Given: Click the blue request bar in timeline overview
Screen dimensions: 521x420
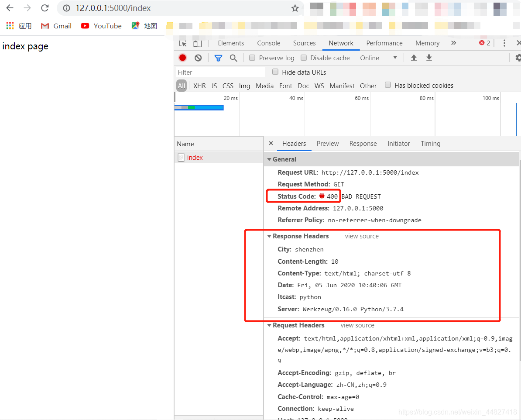Looking at the screenshot, I should pos(199,107).
